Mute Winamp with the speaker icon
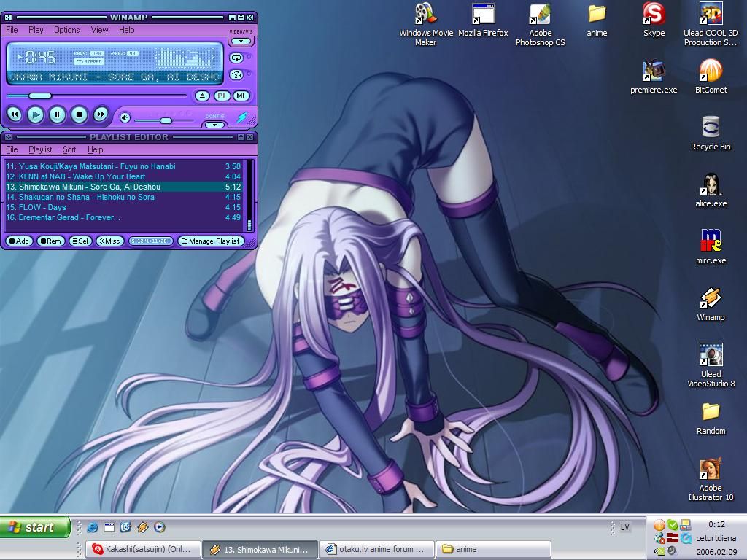The width and height of the screenshot is (747, 560). [x=125, y=117]
